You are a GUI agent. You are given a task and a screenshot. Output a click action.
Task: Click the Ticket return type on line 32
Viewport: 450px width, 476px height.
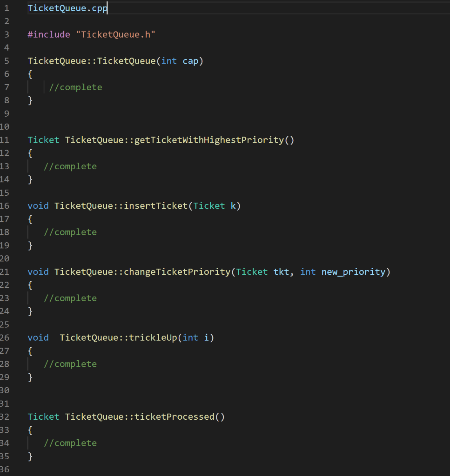click(43, 417)
